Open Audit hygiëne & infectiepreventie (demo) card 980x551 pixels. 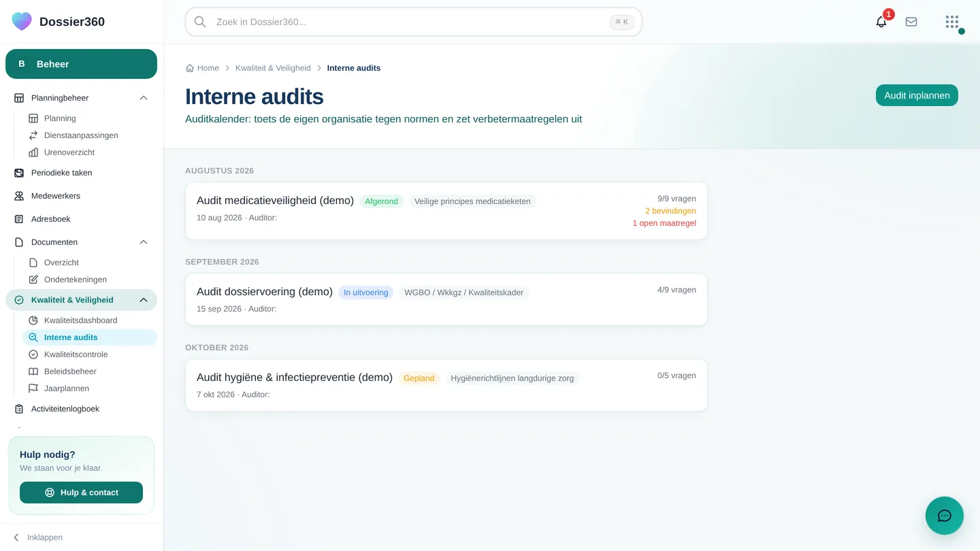click(446, 385)
